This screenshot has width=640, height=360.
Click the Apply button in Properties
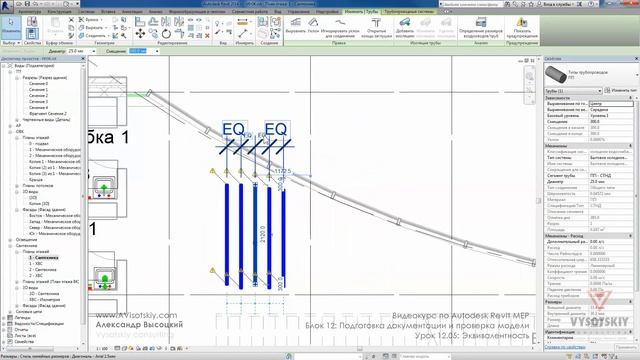coord(625,347)
